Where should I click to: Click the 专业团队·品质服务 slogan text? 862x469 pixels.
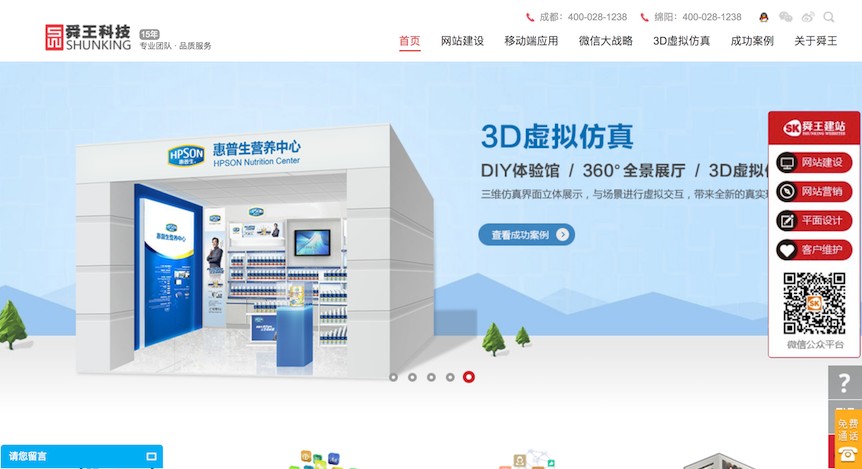pyautogui.click(x=175, y=46)
